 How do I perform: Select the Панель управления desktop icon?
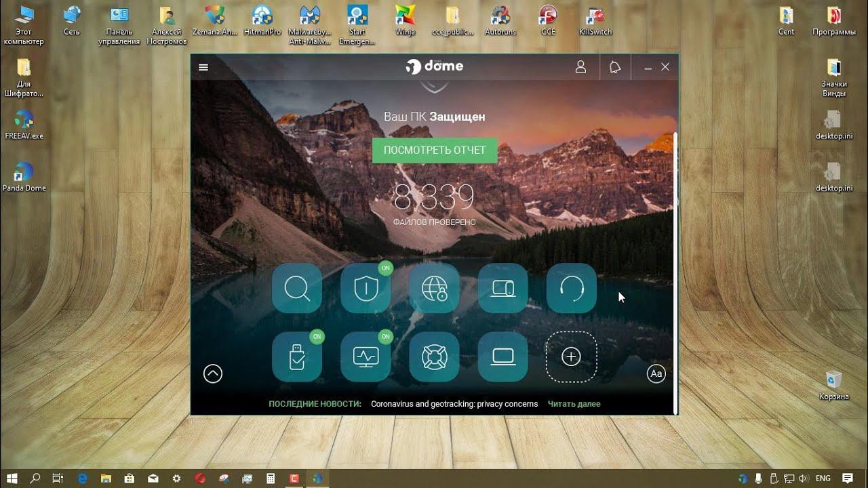pos(119,24)
